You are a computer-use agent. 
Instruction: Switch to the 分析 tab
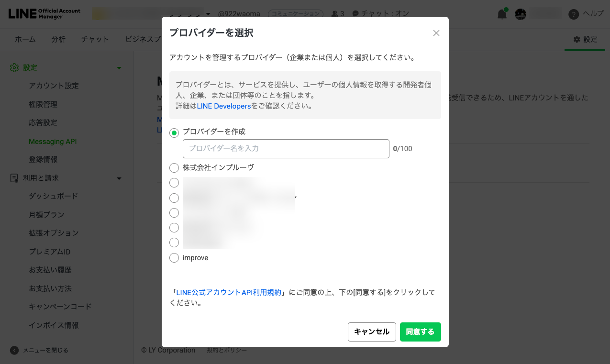(x=58, y=39)
